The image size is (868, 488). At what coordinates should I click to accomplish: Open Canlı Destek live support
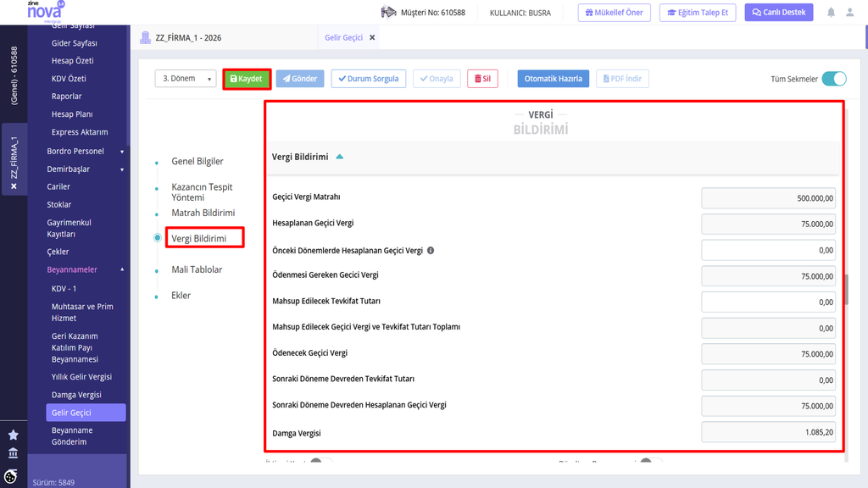click(x=779, y=12)
